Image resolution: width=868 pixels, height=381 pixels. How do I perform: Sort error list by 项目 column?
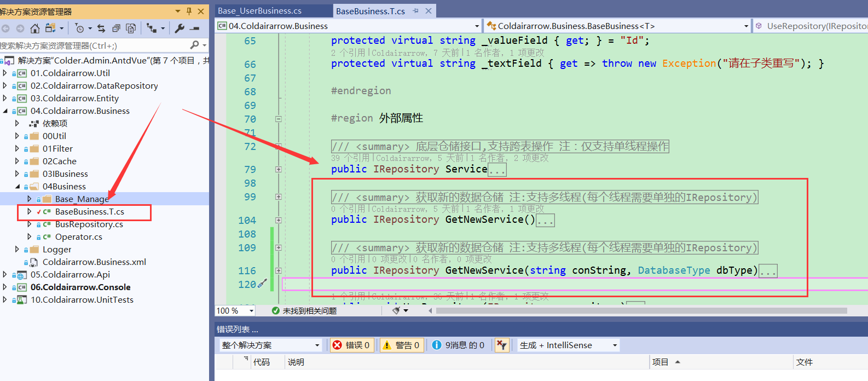pos(660,362)
